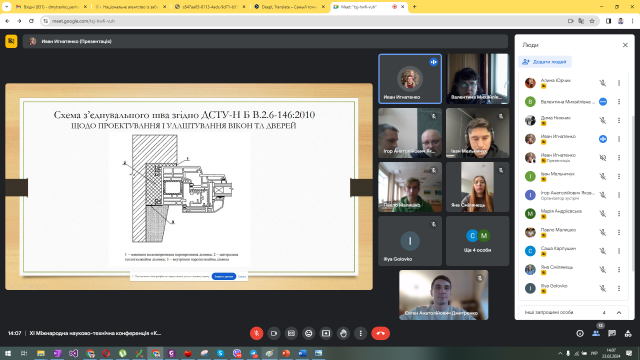Click the people panel icon
The height and width of the screenshot is (360, 640).
coord(596,333)
